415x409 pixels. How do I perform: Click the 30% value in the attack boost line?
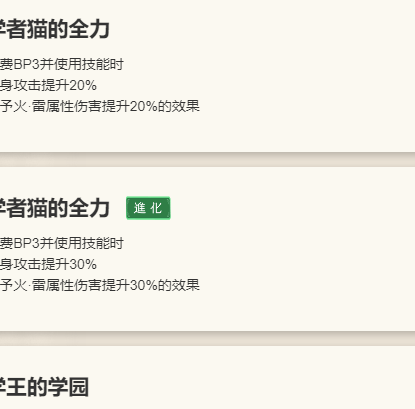(83, 265)
